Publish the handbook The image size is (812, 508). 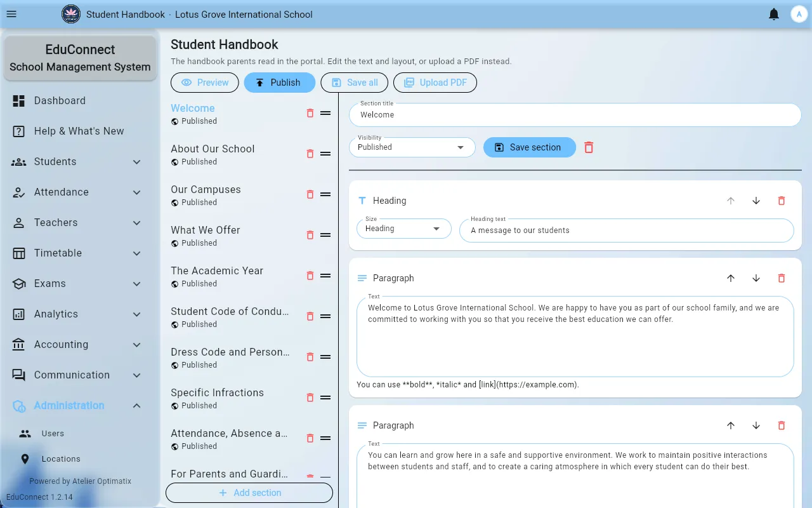coord(280,83)
